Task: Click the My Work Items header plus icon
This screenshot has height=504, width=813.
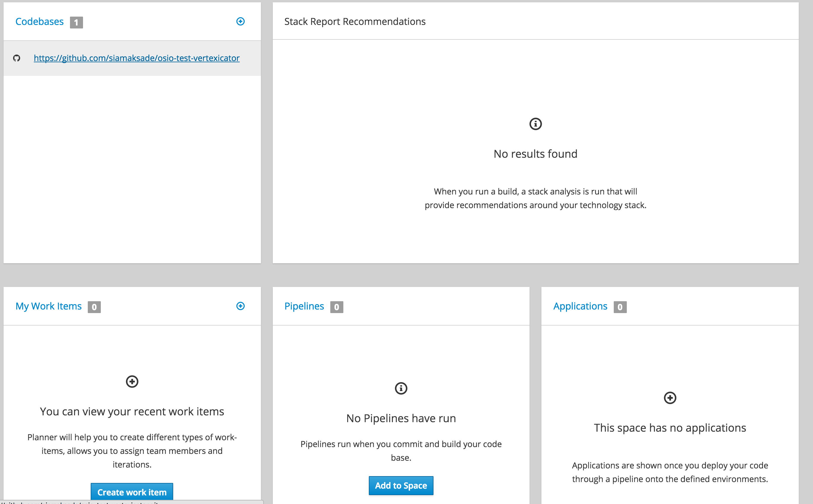Action: pos(240,306)
